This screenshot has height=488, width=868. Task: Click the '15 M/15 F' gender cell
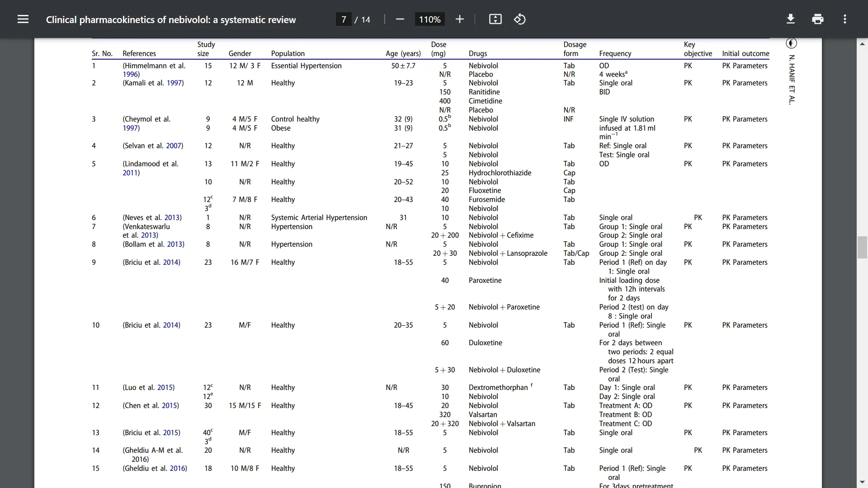pyautogui.click(x=245, y=406)
